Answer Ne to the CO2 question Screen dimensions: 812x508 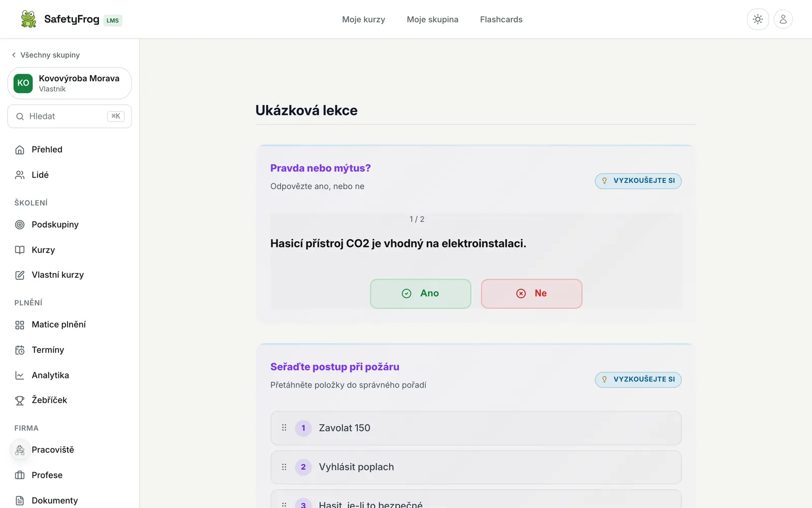point(531,294)
